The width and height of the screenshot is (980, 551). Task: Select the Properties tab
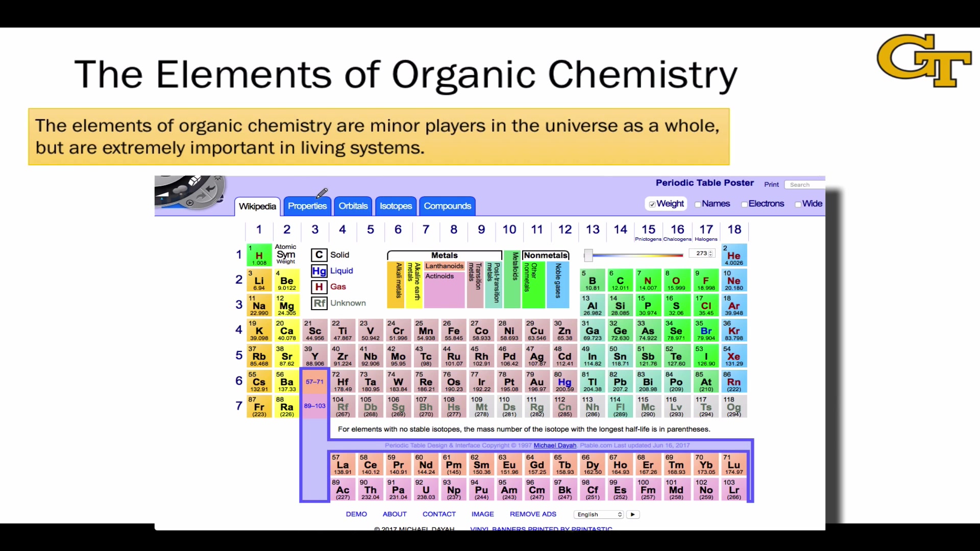307,206
